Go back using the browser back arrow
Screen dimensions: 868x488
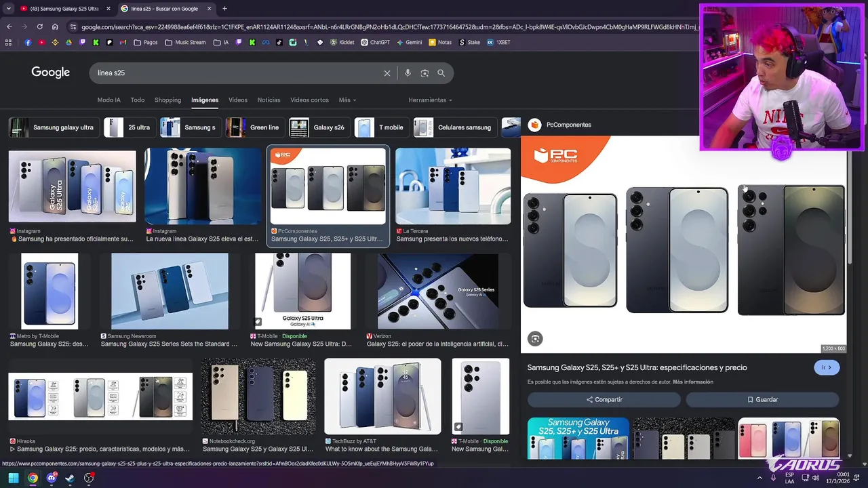pos(9,27)
